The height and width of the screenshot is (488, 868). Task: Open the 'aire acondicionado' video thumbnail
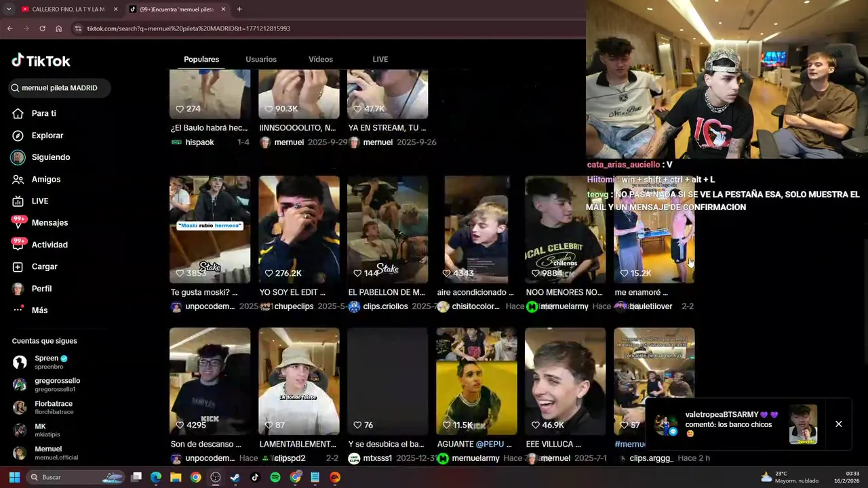point(476,229)
